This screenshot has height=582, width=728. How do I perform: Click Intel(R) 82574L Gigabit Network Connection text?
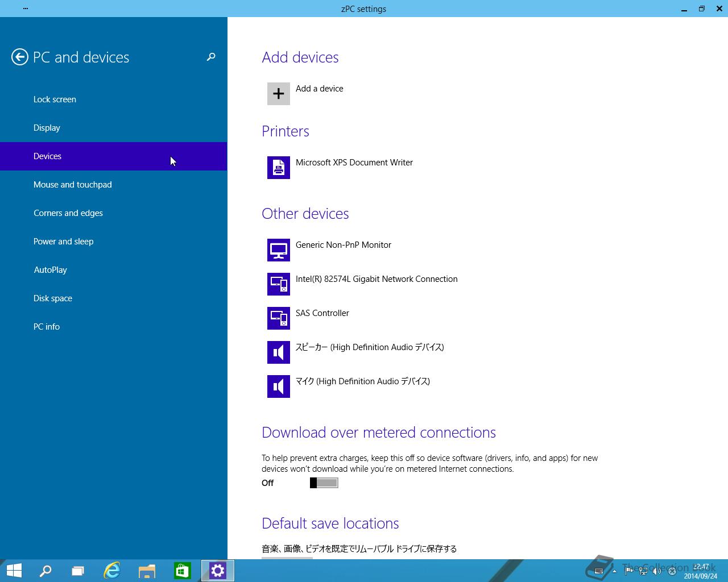(377, 279)
